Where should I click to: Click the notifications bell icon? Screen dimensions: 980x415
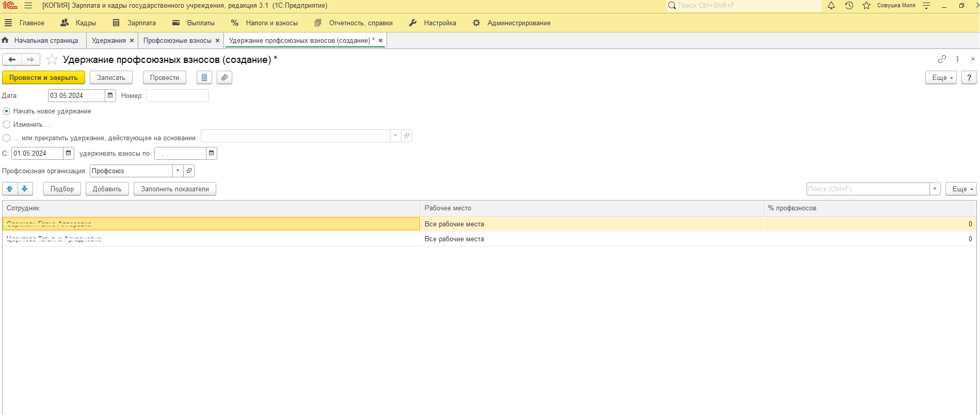click(831, 6)
